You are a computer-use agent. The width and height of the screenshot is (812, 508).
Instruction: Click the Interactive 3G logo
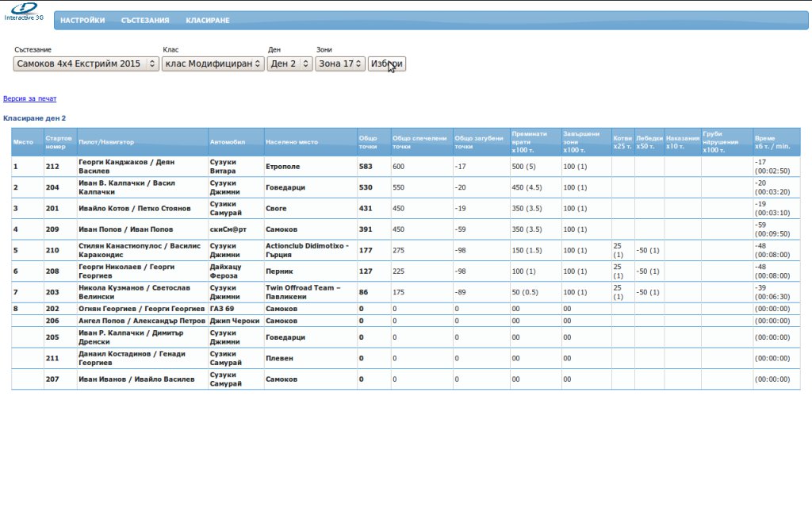click(24, 11)
